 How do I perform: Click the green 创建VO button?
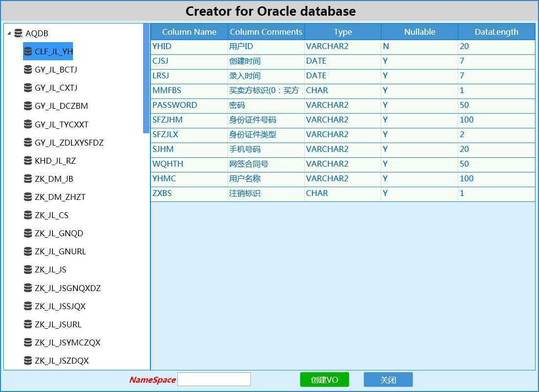pyautogui.click(x=324, y=380)
